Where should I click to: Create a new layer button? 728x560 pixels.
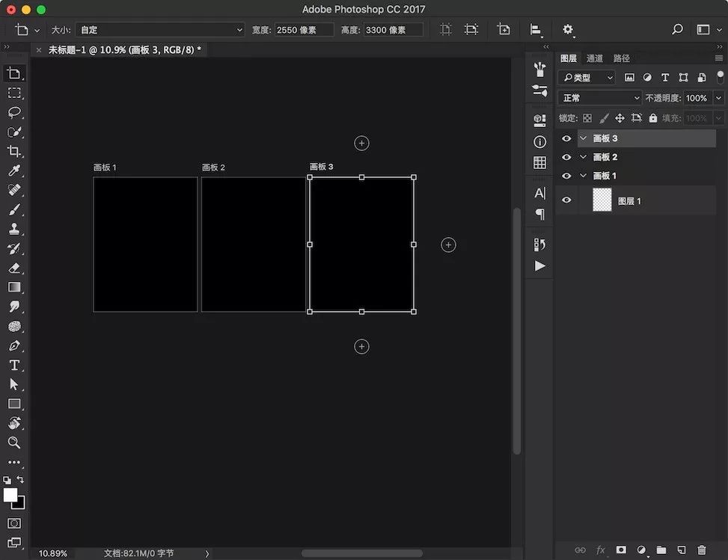682,550
